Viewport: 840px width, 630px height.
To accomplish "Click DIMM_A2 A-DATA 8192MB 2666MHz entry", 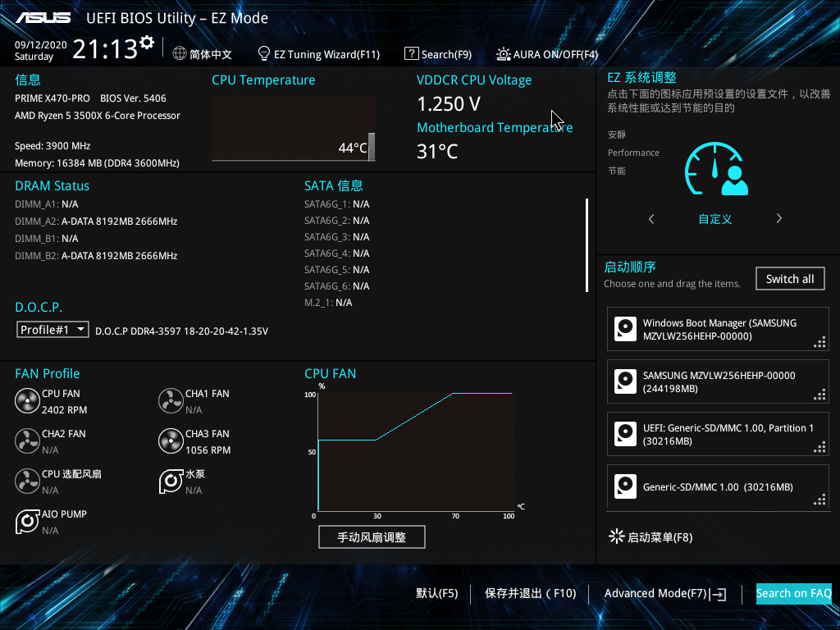I will [96, 221].
